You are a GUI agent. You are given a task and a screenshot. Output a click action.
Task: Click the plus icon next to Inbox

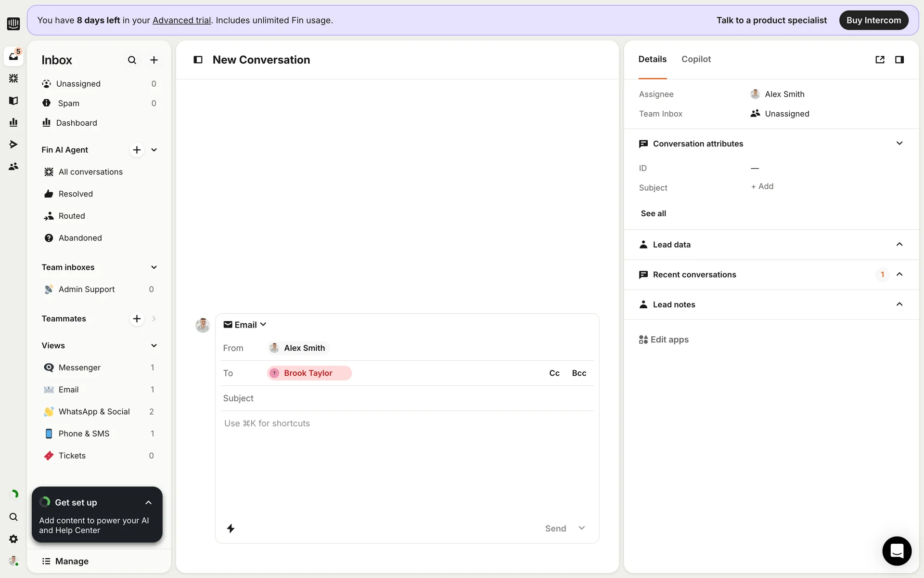pos(154,60)
